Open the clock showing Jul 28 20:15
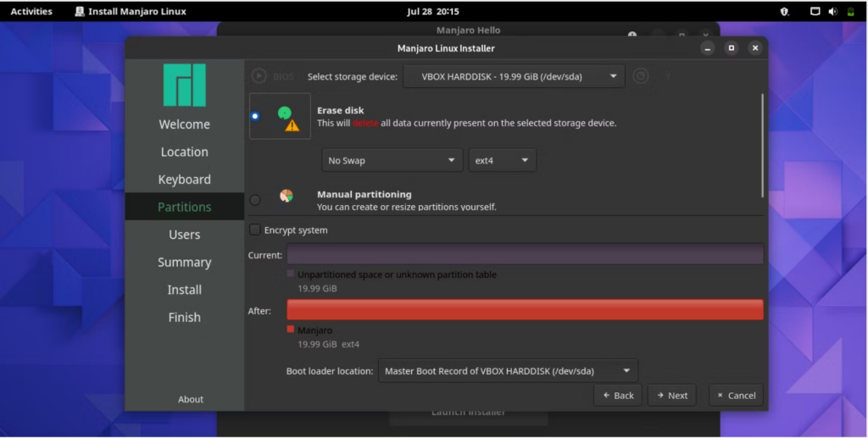Viewport: 868px width, 438px height. pos(433,11)
